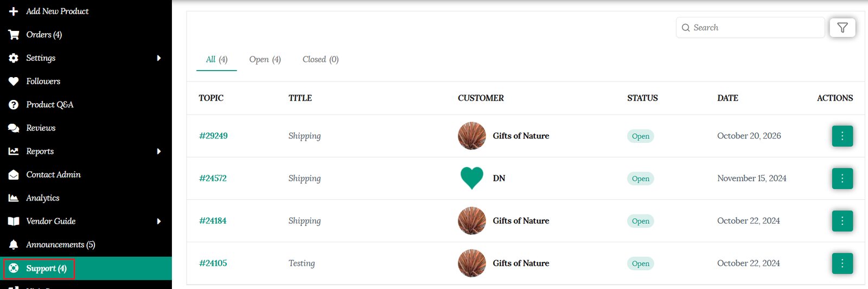Click the line chart icon for Reports
Image resolution: width=868 pixels, height=289 pixels.
coord(14,151)
